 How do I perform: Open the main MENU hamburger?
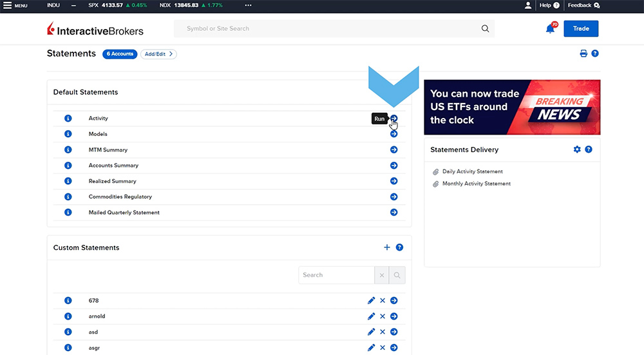point(15,5)
